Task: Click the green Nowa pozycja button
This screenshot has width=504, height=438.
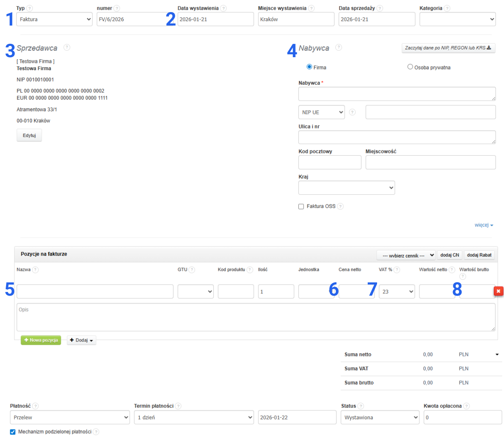Action: [x=41, y=340]
